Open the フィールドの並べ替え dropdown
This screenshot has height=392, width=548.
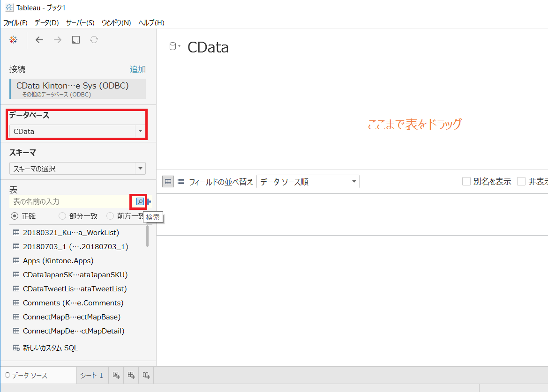click(354, 181)
